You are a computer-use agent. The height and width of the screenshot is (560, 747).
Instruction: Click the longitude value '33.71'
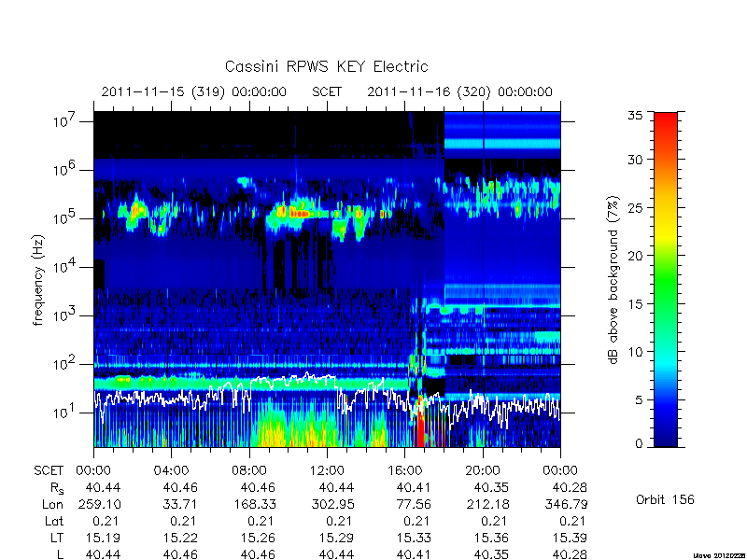point(180,504)
